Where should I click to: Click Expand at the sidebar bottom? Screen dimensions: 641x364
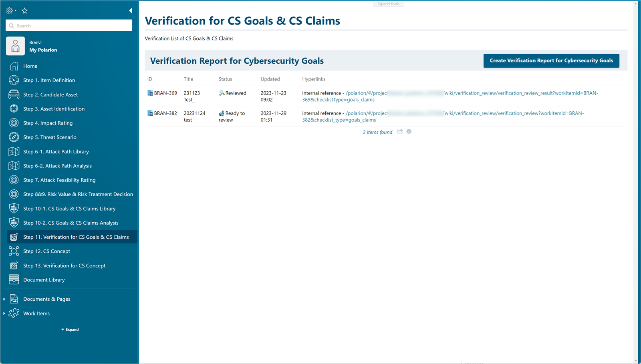(70, 330)
